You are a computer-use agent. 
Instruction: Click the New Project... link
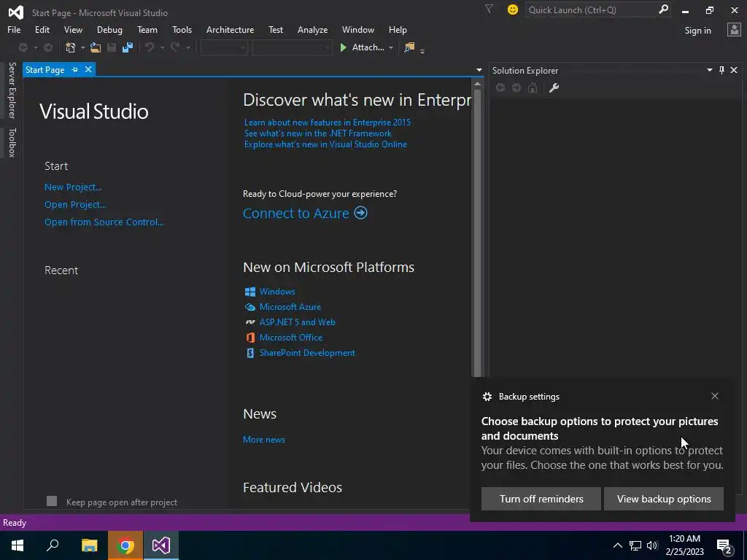73,187
